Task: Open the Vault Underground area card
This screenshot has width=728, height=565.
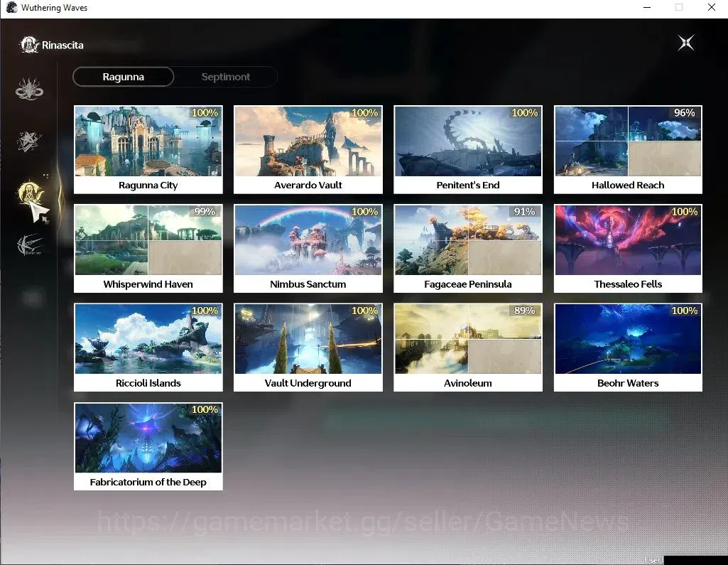Action: pyautogui.click(x=308, y=348)
